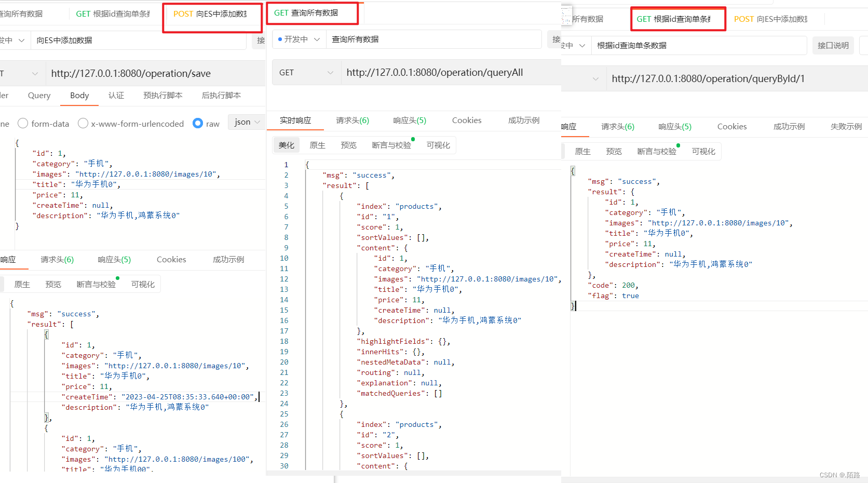Switch to POST 向ES中添加数据 tab in save window
This screenshot has height=483, width=868.
(x=210, y=14)
